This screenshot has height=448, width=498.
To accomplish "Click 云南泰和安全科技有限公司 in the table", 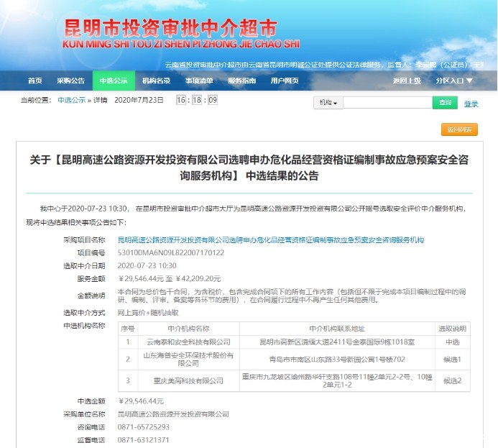I will point(188,342).
